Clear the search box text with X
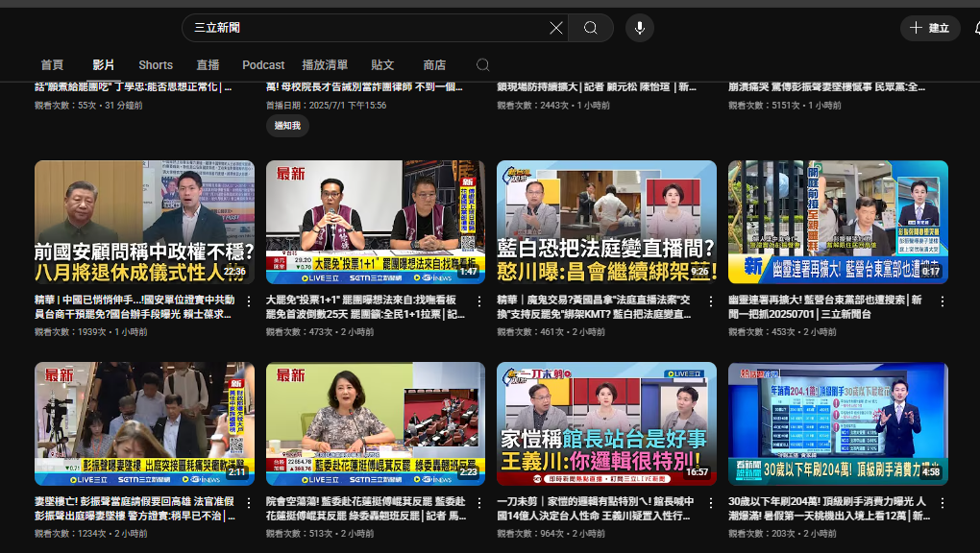The image size is (980, 553). click(556, 28)
